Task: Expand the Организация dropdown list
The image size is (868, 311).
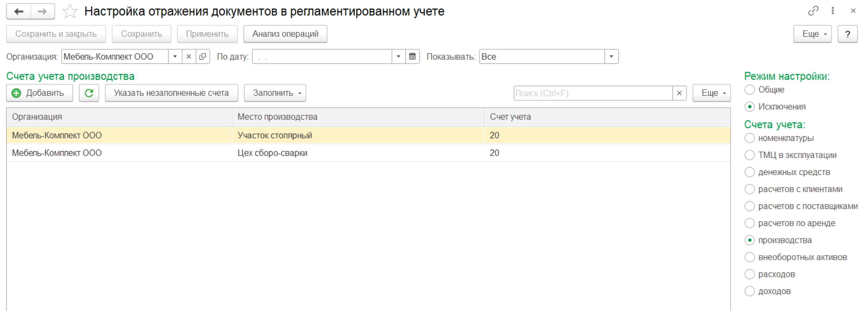Action: click(175, 57)
